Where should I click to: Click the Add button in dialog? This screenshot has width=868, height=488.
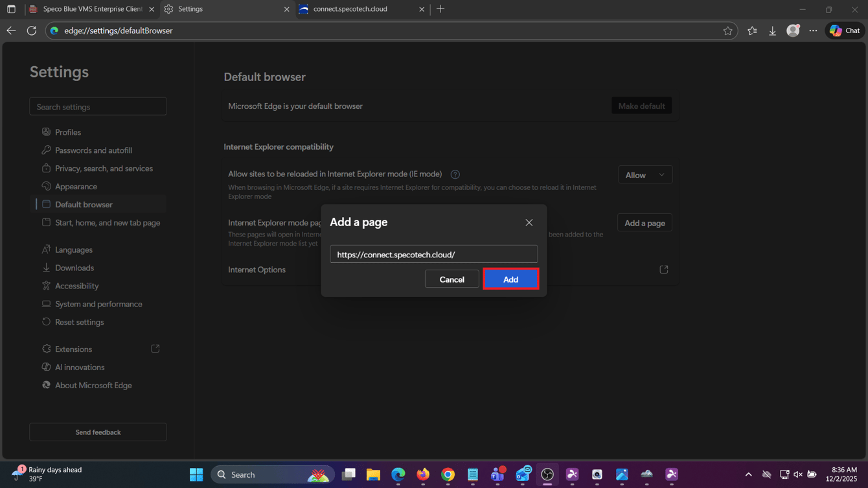[x=510, y=279]
